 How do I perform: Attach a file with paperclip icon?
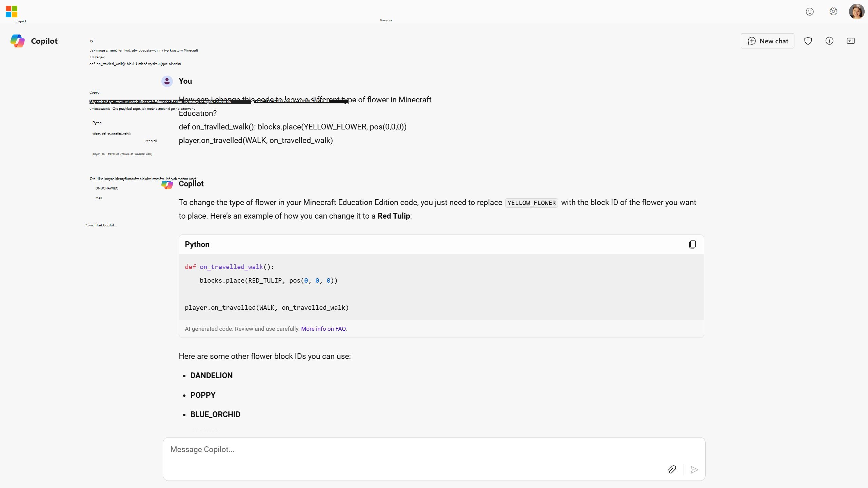(x=672, y=469)
